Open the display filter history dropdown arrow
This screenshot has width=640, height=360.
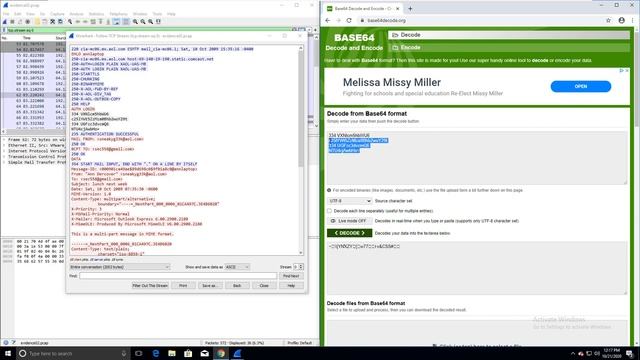(309, 30)
